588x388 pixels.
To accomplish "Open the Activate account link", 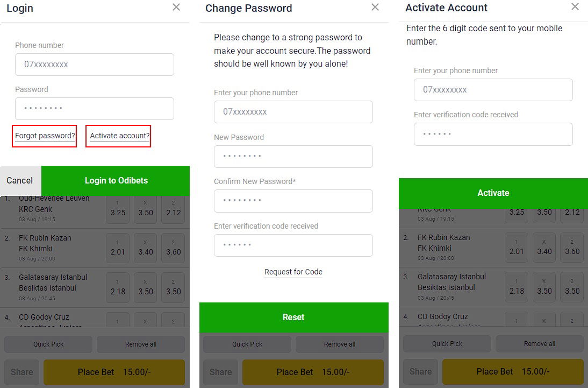I will (x=118, y=136).
